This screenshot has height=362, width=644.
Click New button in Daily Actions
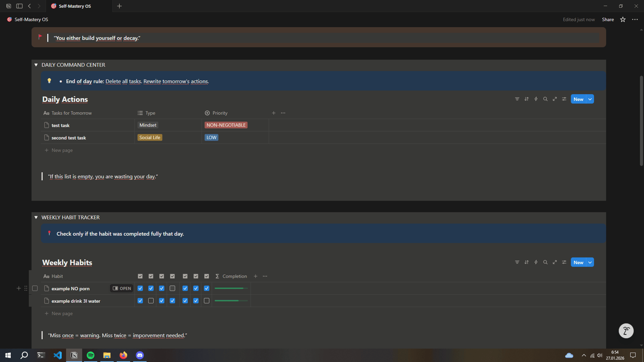578,99
